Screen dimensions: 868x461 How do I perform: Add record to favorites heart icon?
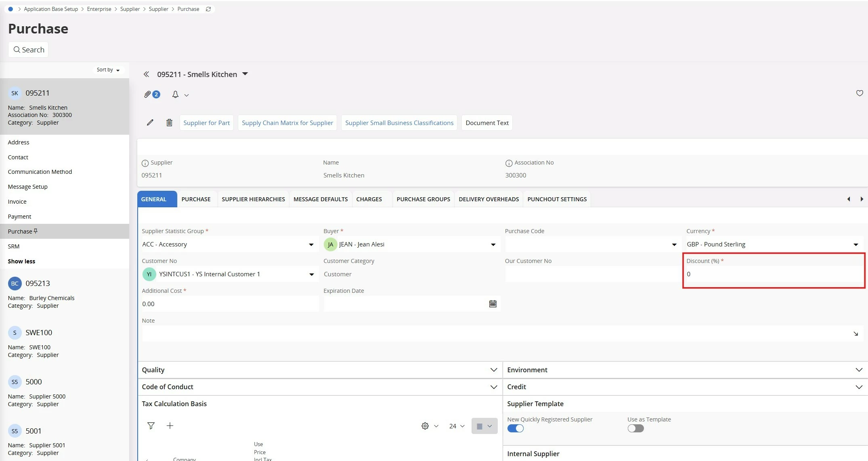pyautogui.click(x=860, y=93)
